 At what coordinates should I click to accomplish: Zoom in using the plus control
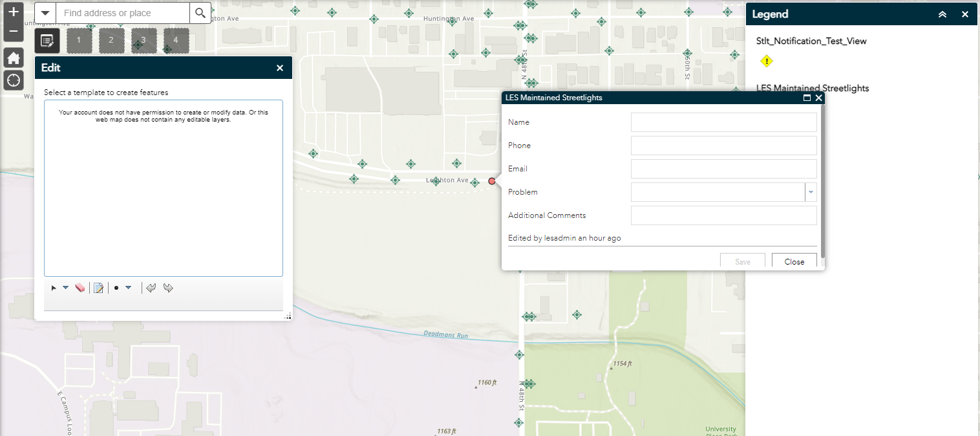13,12
